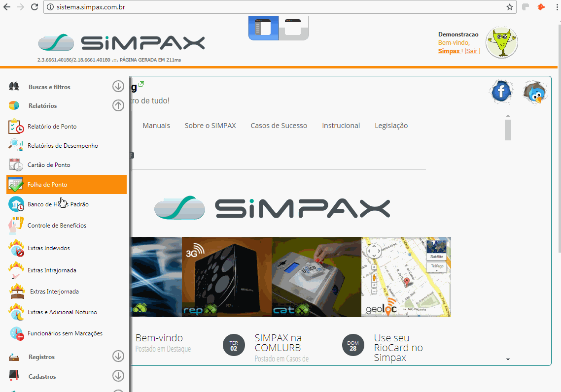
Task: Collapse the Relatórios section
Action: tap(118, 105)
